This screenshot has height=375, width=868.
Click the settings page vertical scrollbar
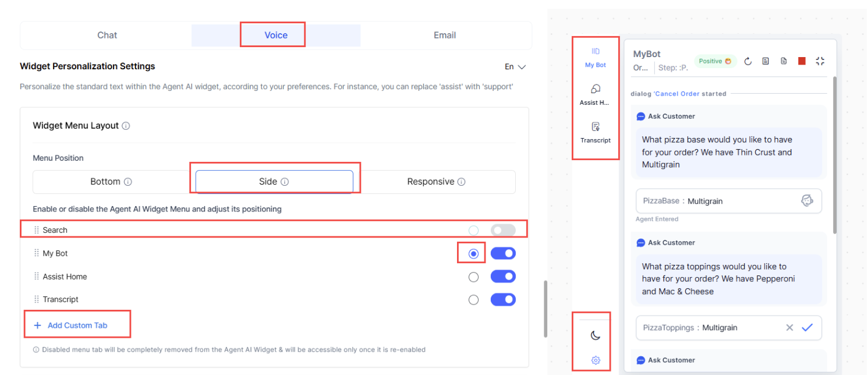(x=545, y=309)
